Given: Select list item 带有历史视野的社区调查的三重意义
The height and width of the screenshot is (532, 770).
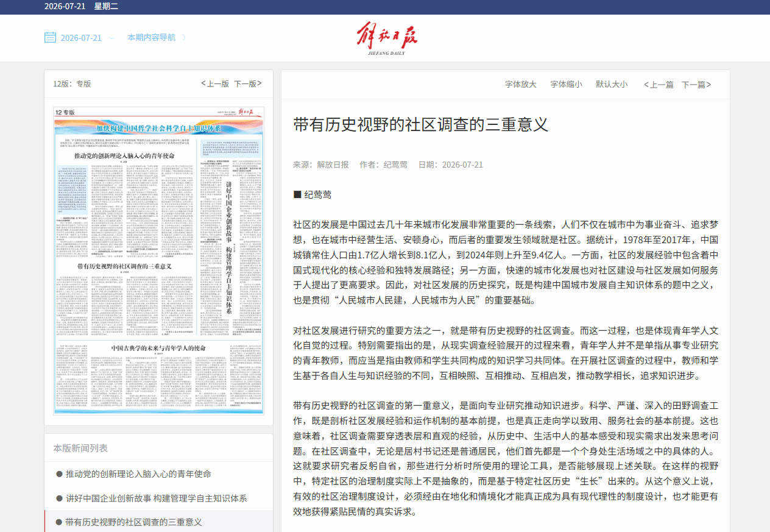Looking at the screenshot, I should 133,522.
